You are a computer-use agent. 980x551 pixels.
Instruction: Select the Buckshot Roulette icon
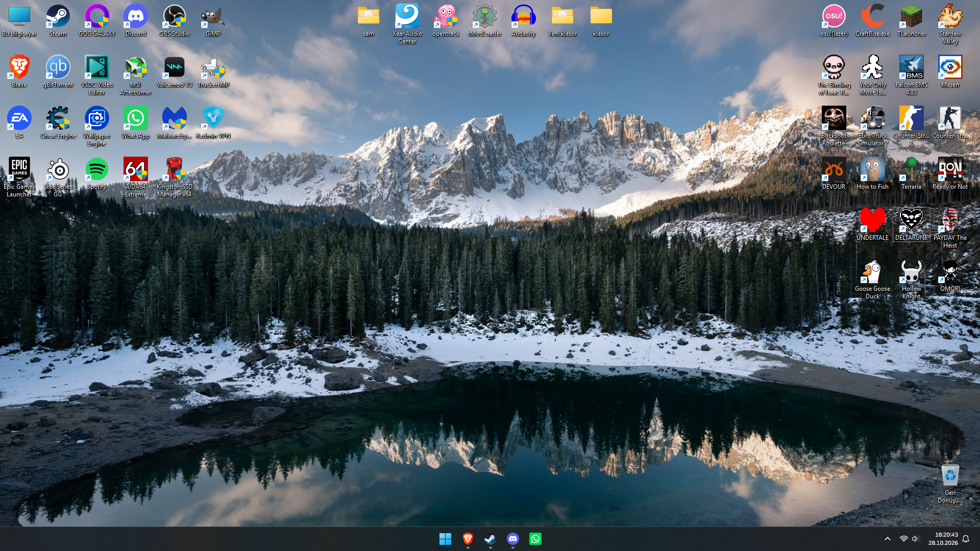click(834, 127)
